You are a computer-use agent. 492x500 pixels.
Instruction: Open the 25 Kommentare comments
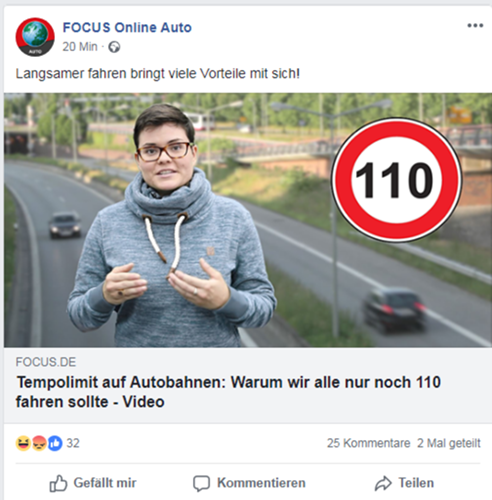[368, 443]
